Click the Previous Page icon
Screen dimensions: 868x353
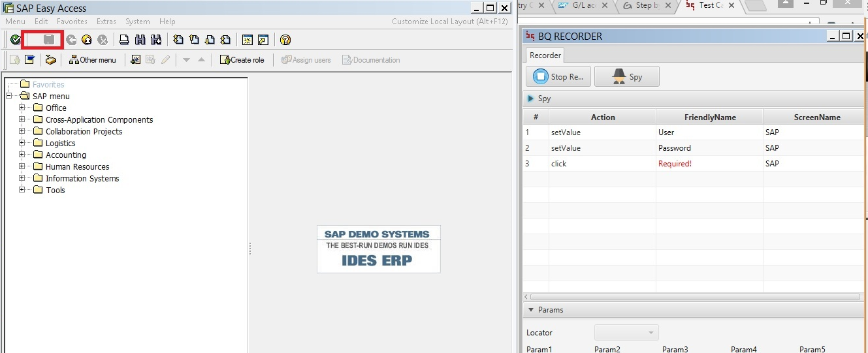(193, 40)
